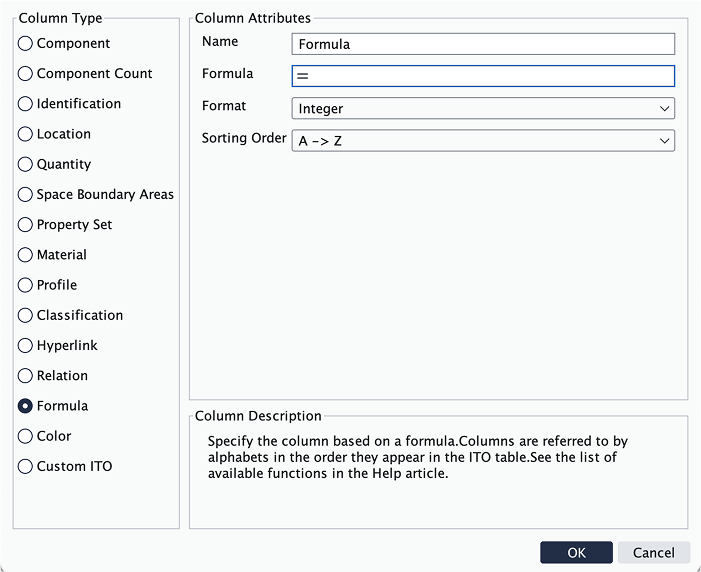Choose the Classification radio option
The height and width of the screenshot is (572, 701).
(x=26, y=315)
